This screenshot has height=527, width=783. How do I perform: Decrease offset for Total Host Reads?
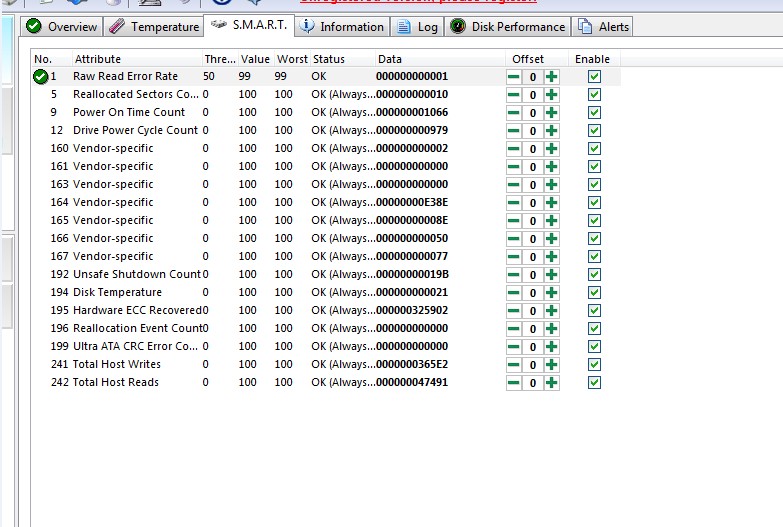513,383
